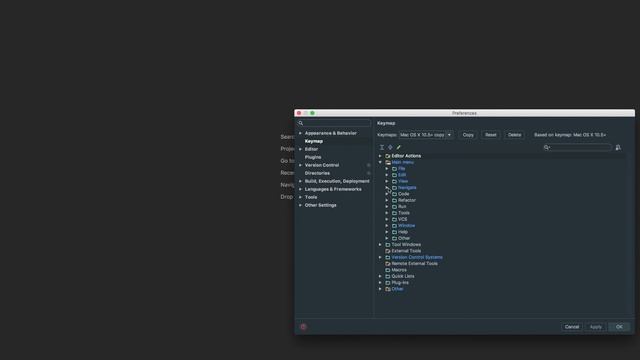Click the Main menu open folder icon
Screen dimensions: 640x360
[x=388, y=162]
